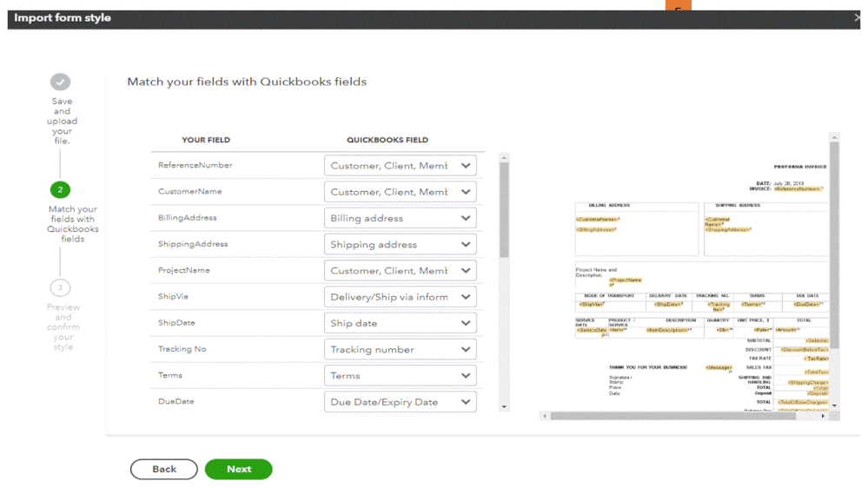This screenshot has height=488, width=868.
Task: Click the completed step one checkmark icon
Action: coord(60,82)
